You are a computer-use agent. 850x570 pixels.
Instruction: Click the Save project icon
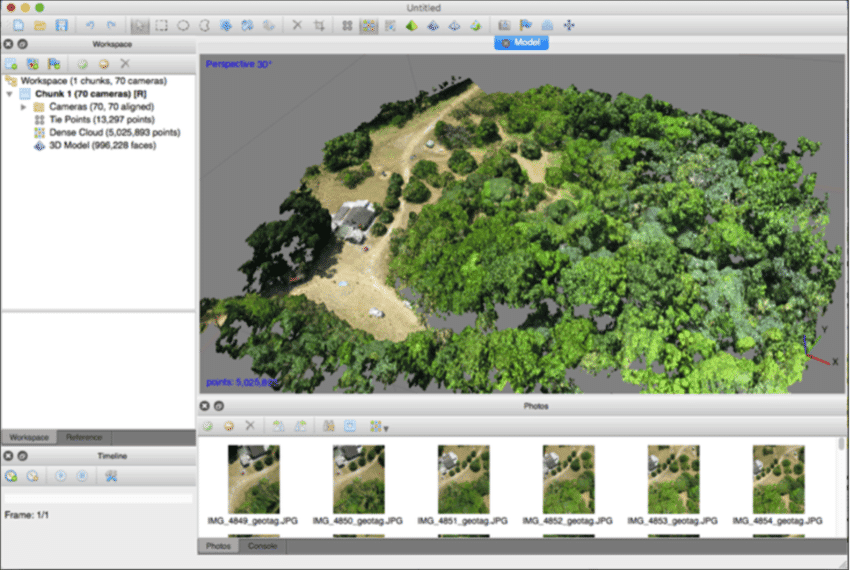[x=62, y=25]
